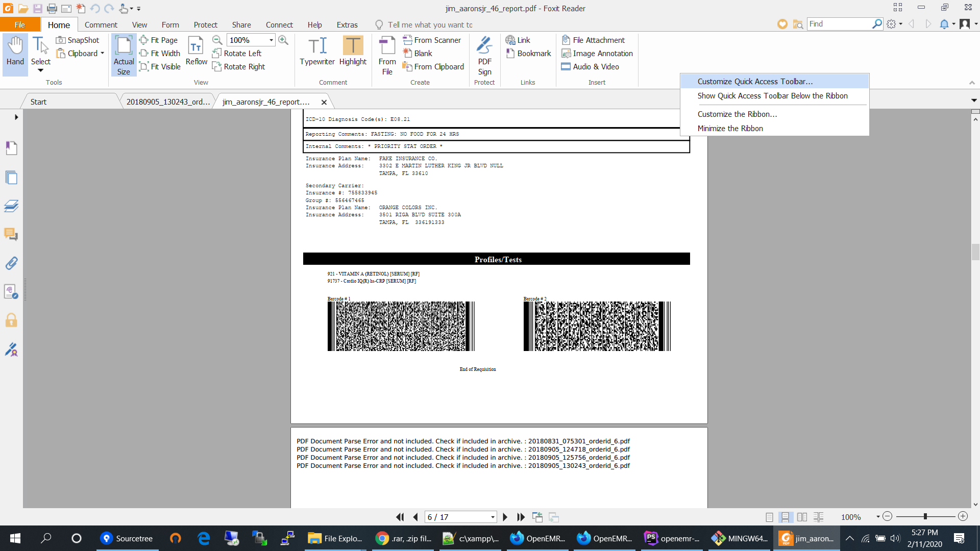The width and height of the screenshot is (980, 551).
Task: Switch to the Comment ribbon tab
Action: tap(101, 24)
